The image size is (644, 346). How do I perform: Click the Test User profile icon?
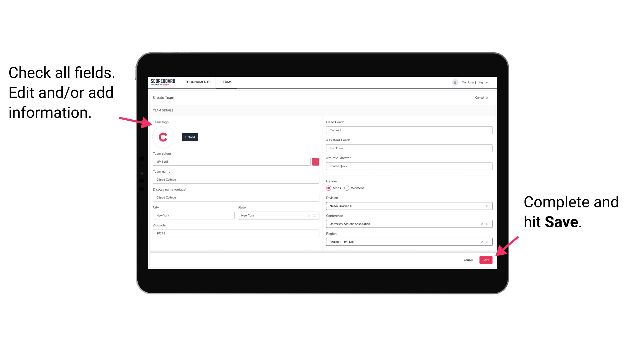[x=454, y=82]
